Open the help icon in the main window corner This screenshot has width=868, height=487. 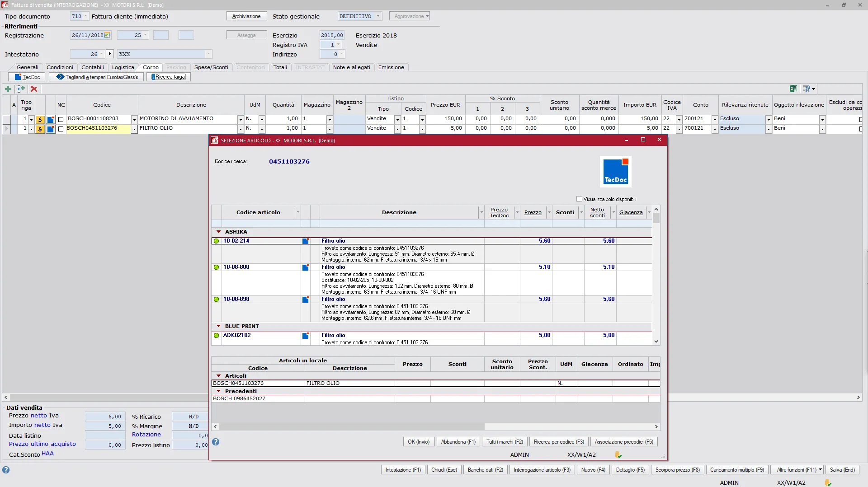click(x=6, y=470)
